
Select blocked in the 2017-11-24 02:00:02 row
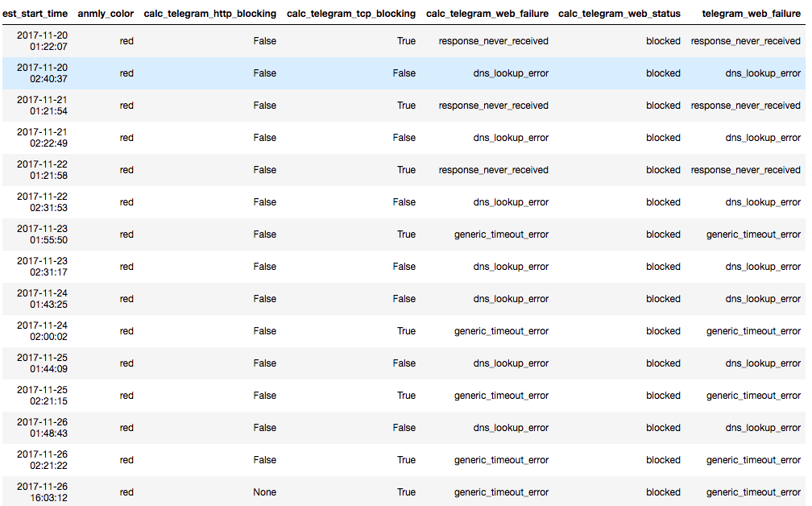click(x=663, y=331)
